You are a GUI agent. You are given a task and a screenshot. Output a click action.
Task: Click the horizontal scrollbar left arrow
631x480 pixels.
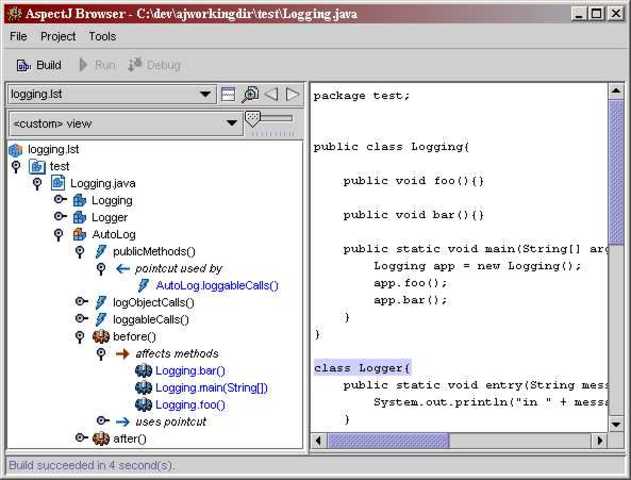tap(319, 441)
